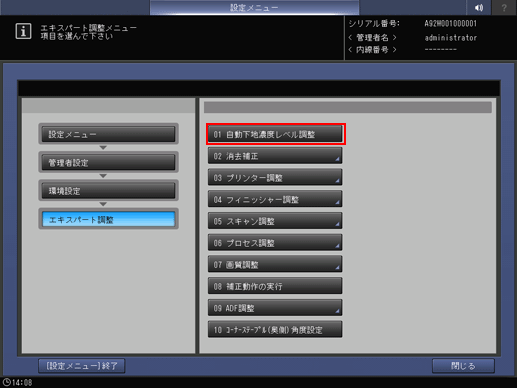Click the speaker sound icon
The height and width of the screenshot is (388, 517).
pyautogui.click(x=479, y=7)
